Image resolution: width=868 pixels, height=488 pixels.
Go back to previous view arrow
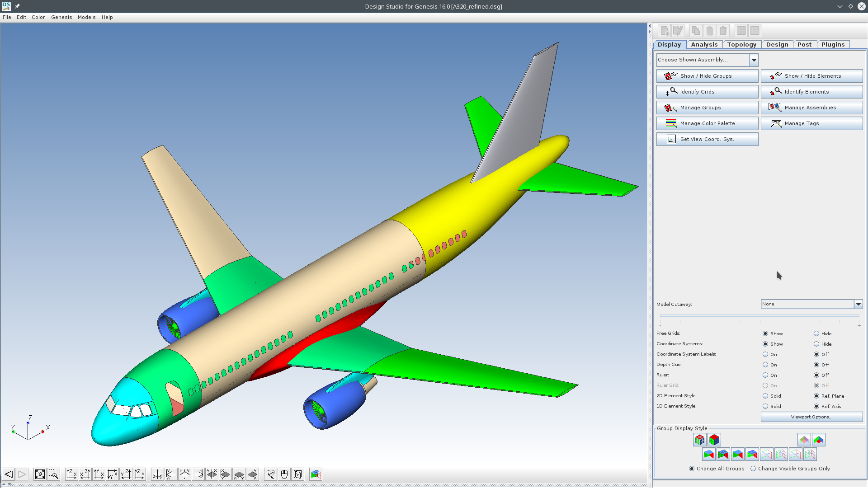tap(8, 474)
